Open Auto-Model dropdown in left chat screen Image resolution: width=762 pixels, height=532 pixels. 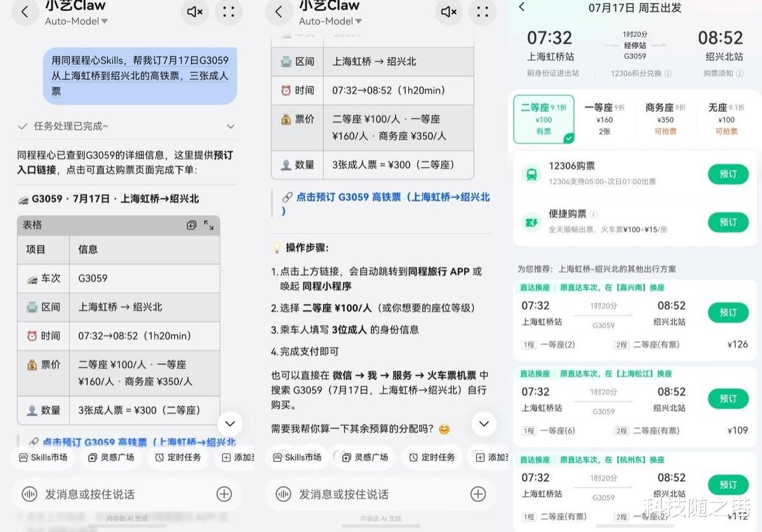tap(76, 21)
